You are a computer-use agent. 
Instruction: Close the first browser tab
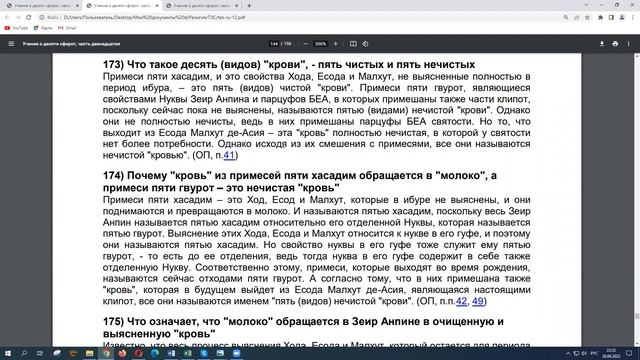pos(77,6)
